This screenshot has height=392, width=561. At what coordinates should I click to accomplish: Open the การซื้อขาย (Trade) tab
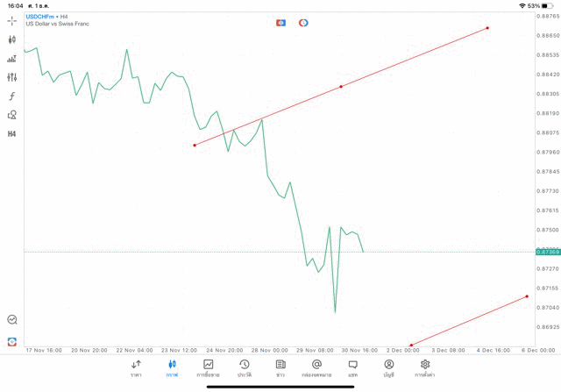coord(209,368)
